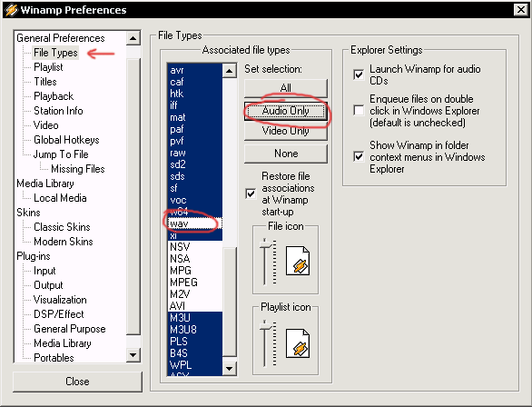Open Playlist preferences page
Screen dimensions: 532x407
pos(48,67)
